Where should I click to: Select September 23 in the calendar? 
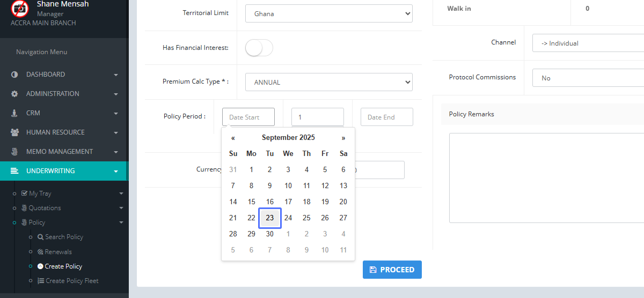coord(270,218)
